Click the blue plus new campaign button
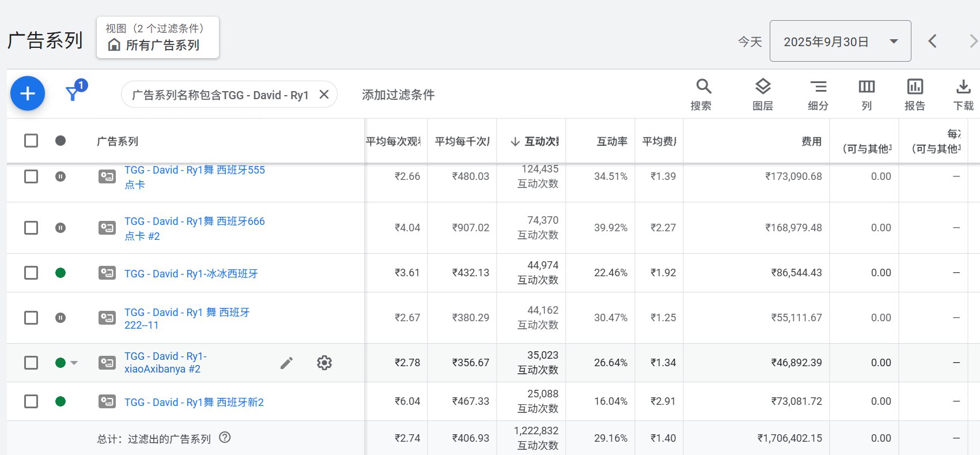Image resolution: width=980 pixels, height=455 pixels. point(28,93)
